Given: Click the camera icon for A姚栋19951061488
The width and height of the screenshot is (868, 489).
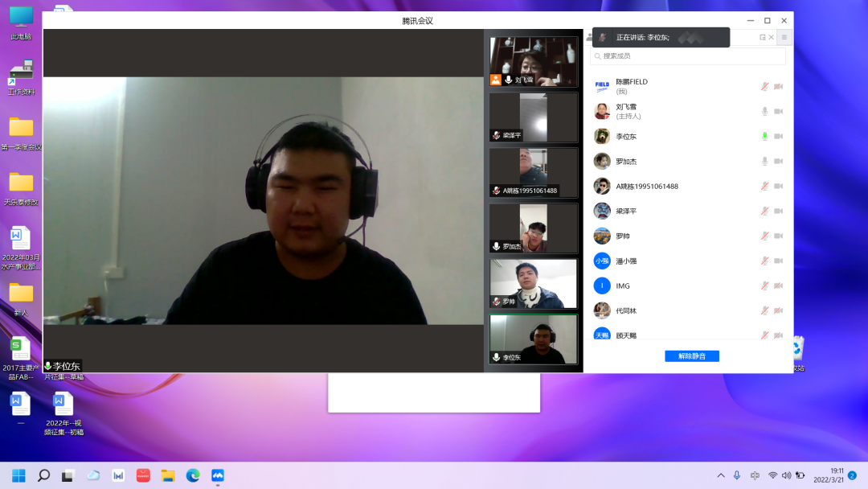Looking at the screenshot, I should (x=778, y=186).
